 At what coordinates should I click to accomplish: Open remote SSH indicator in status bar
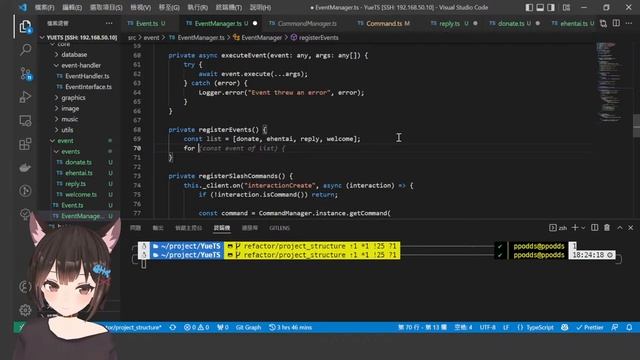pyautogui.click(x=20, y=327)
